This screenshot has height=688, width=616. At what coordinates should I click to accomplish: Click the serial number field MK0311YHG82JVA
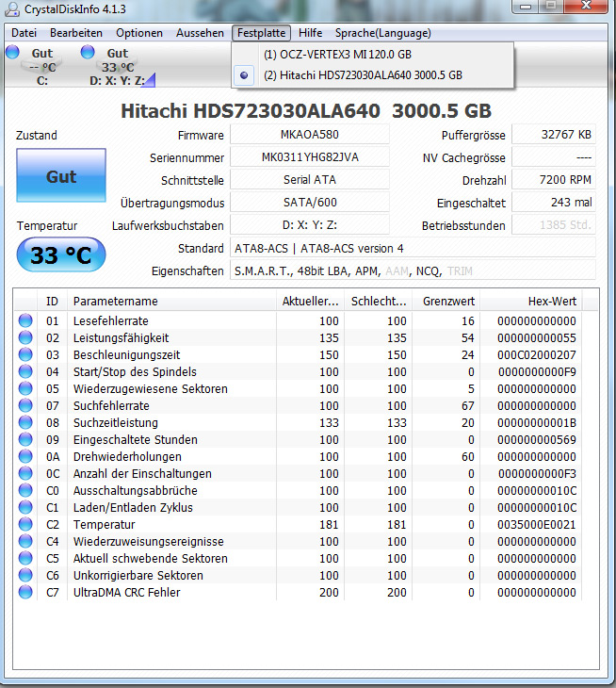[310, 157]
